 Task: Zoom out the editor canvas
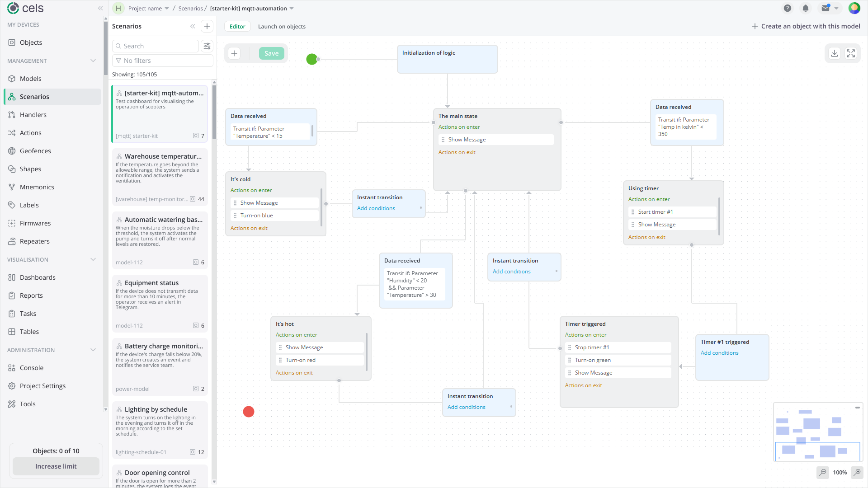823,472
